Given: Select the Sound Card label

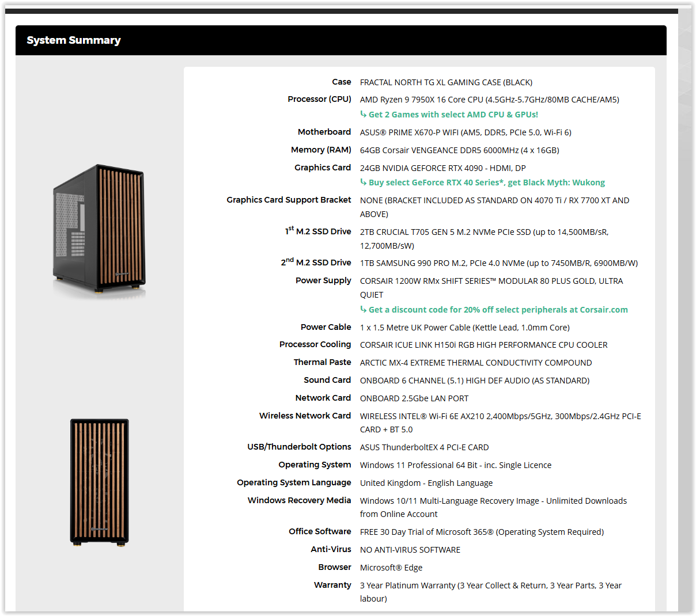Looking at the screenshot, I should pyautogui.click(x=327, y=380).
